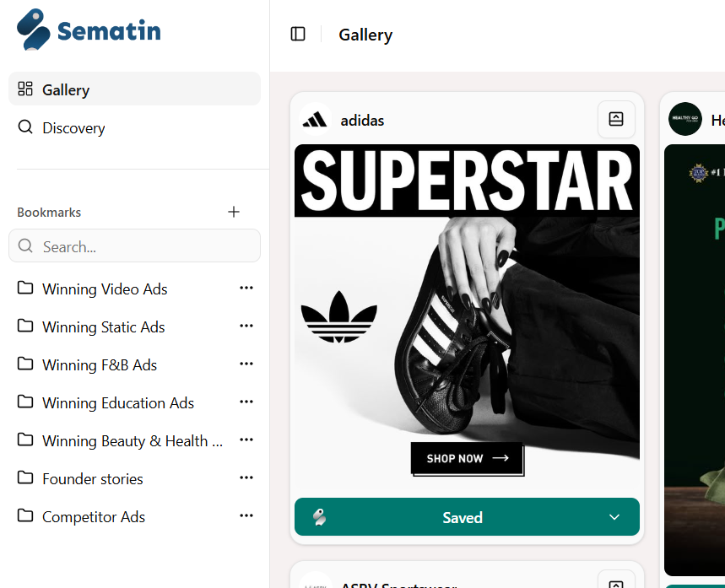The height and width of the screenshot is (588, 725).
Task: Open the Winning Video Ads folder
Action: point(105,289)
